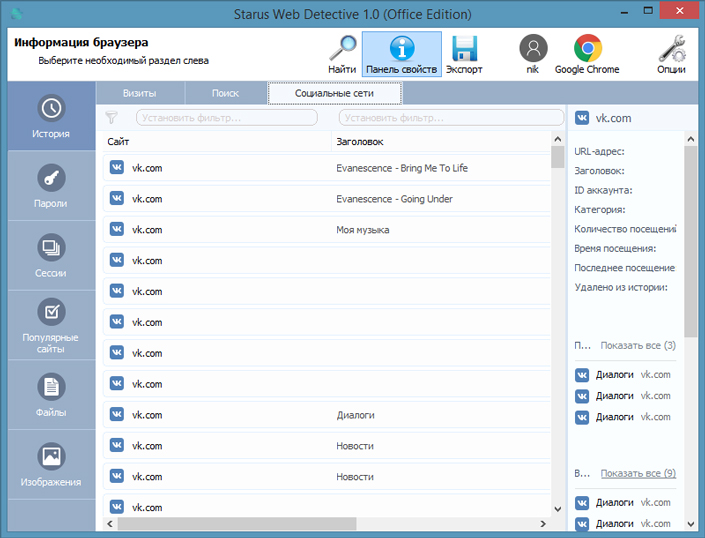705x538 pixels.
Task: Sort by the Заголовок column header
Action: (x=441, y=142)
